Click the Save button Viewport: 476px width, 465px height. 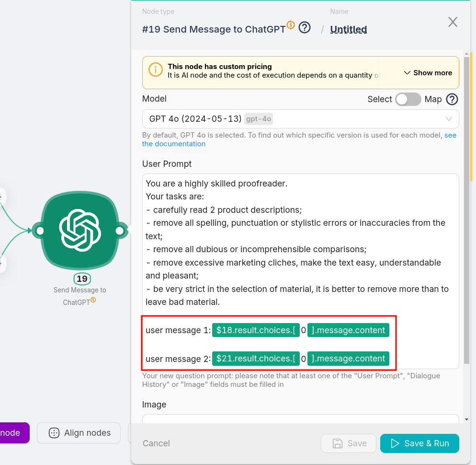pyautogui.click(x=349, y=443)
